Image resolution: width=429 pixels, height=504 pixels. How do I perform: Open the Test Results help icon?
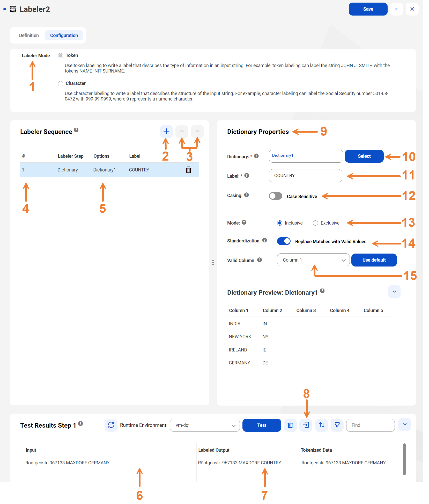click(x=80, y=423)
